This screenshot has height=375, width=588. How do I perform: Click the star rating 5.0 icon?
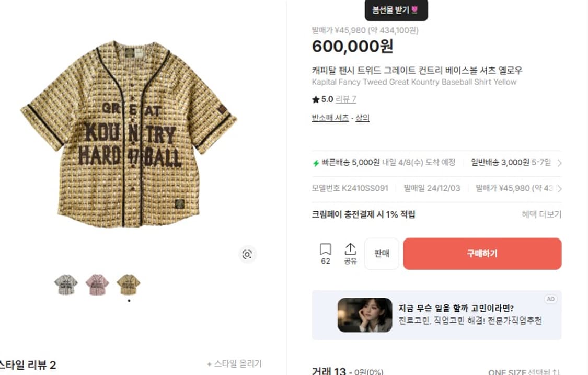315,99
